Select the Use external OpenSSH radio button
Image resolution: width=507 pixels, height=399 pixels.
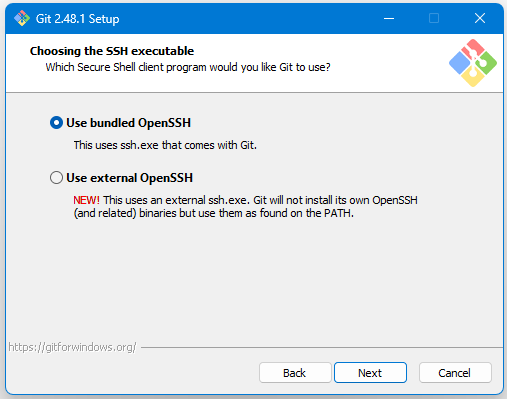coord(56,177)
